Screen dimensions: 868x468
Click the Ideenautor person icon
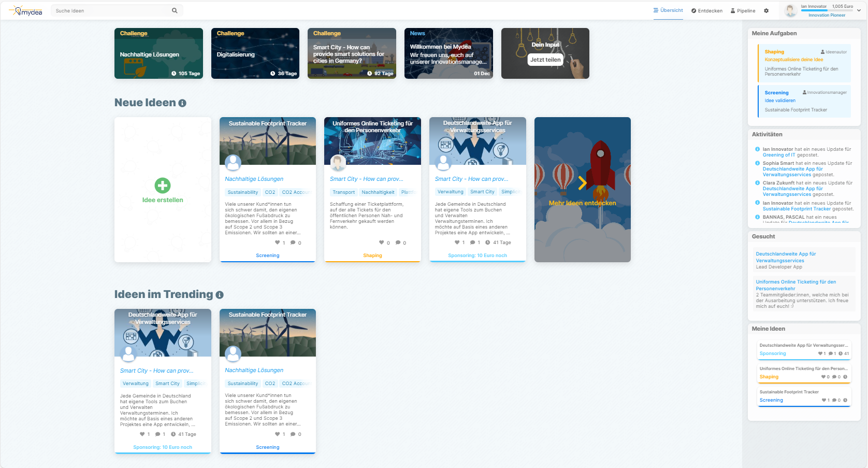coord(822,52)
